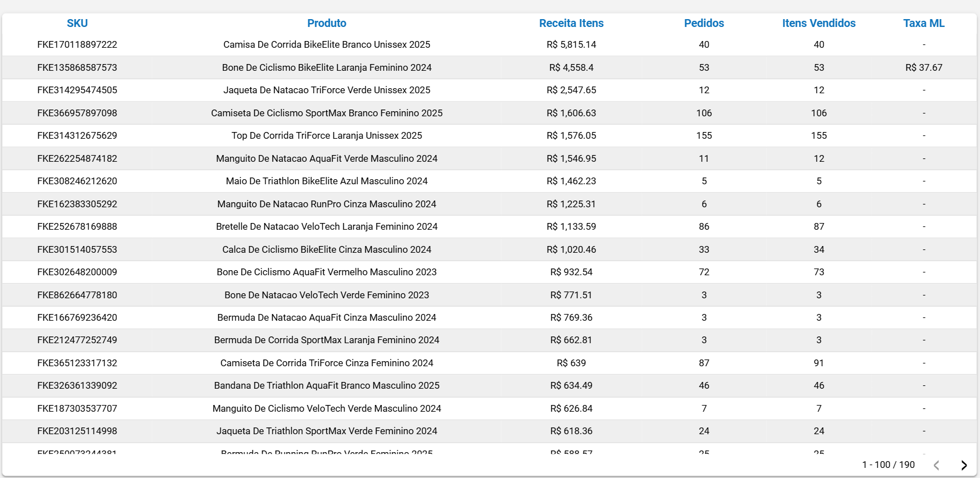
Task: Click the Receita Itens column header
Action: pyautogui.click(x=571, y=23)
